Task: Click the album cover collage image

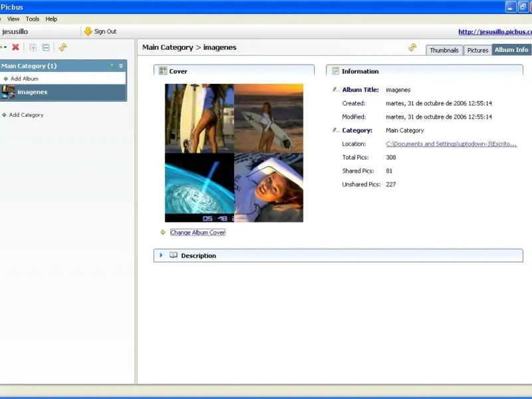Action: [234, 153]
